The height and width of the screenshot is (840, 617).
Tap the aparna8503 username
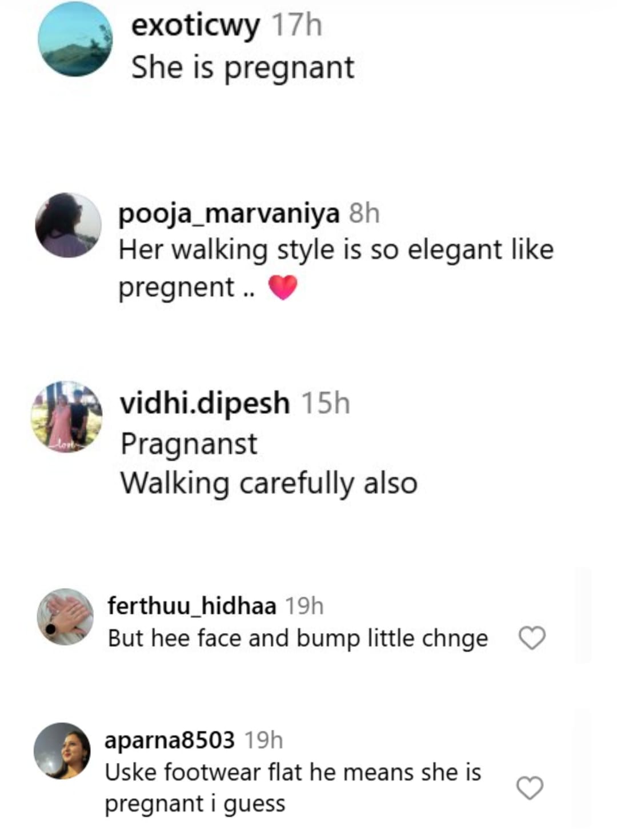[170, 739]
